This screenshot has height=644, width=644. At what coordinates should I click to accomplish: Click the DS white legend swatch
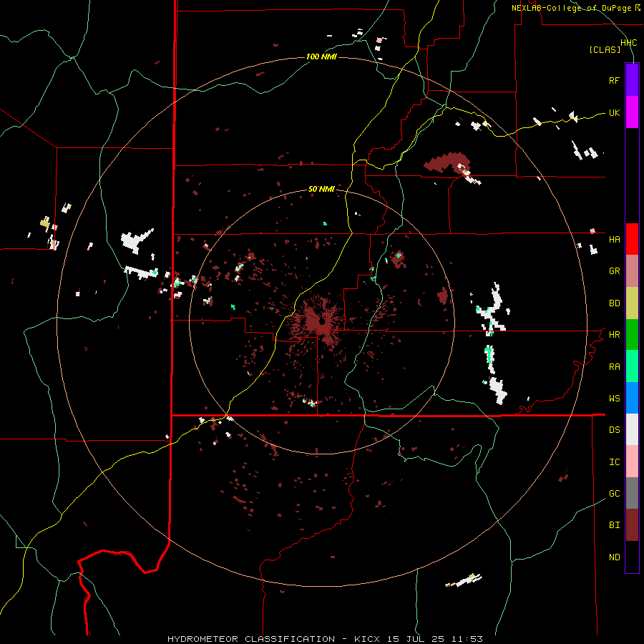pyautogui.click(x=632, y=429)
